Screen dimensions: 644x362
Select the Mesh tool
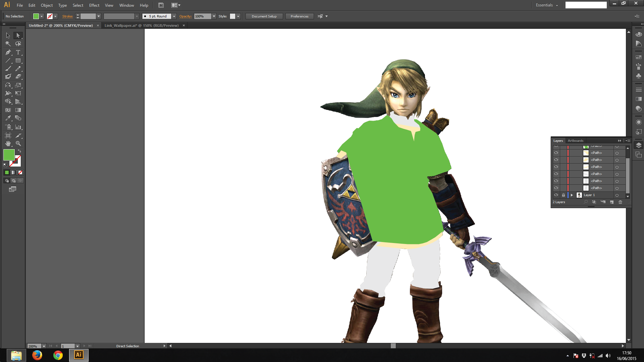8,110
